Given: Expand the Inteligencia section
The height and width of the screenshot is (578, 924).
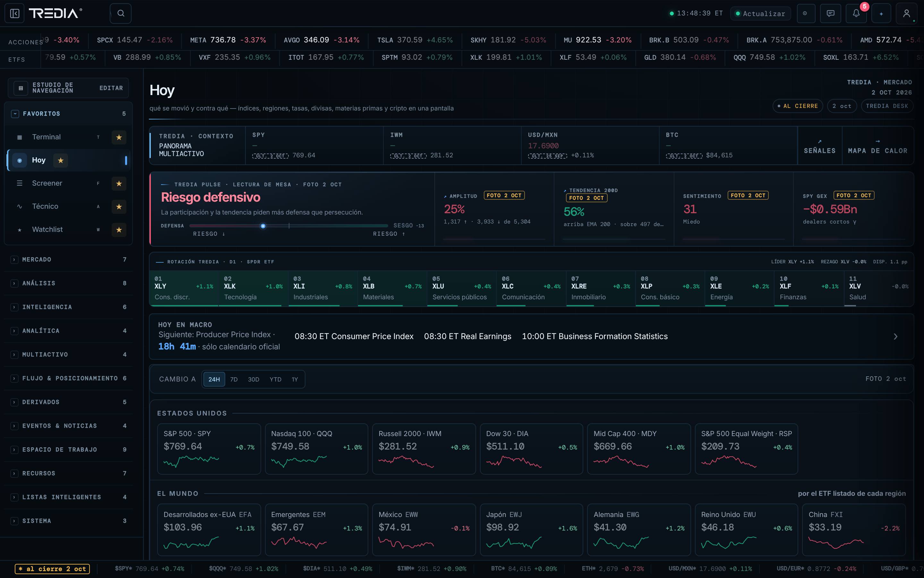Looking at the screenshot, I should (69, 307).
